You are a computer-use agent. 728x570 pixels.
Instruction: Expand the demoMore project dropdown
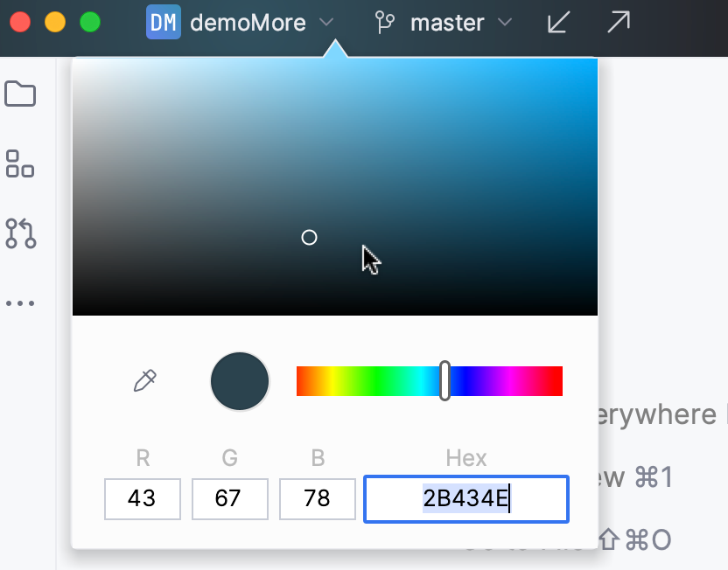tap(327, 23)
